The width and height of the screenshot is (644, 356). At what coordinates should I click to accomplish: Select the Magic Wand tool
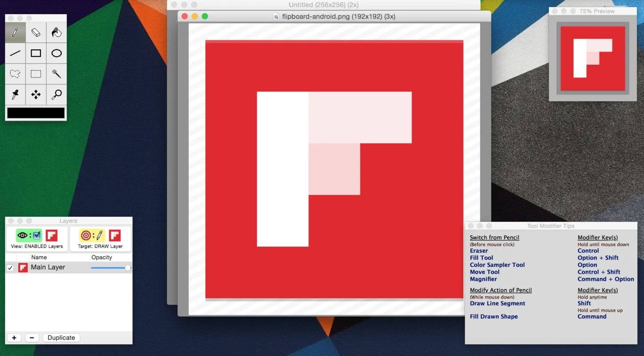56,74
